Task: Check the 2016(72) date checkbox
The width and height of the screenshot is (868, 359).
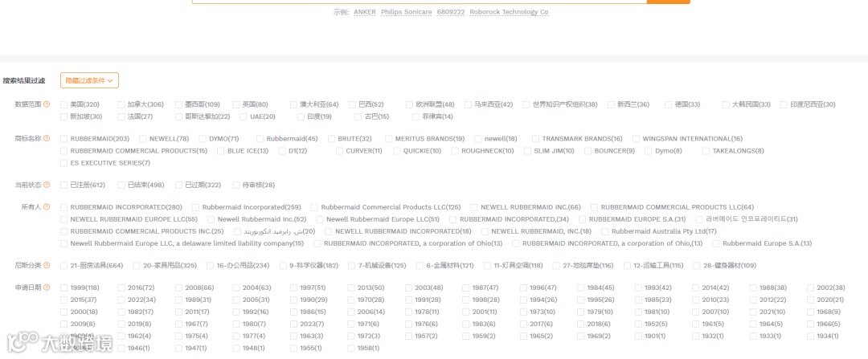Action: coord(121,288)
